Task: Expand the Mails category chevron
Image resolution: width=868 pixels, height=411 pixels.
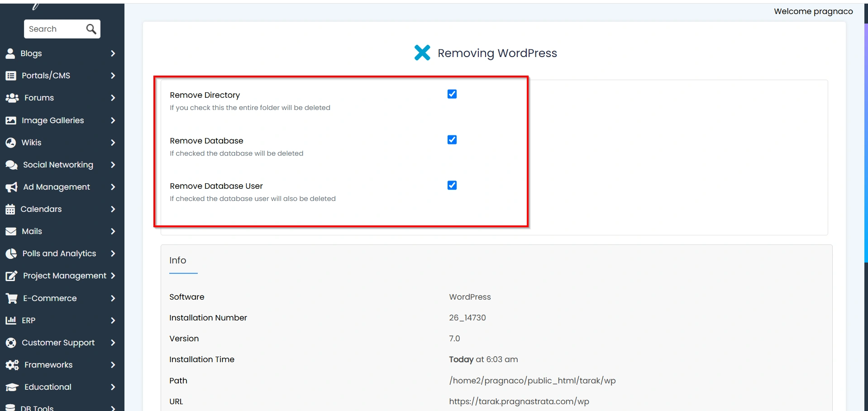Action: [x=113, y=231]
